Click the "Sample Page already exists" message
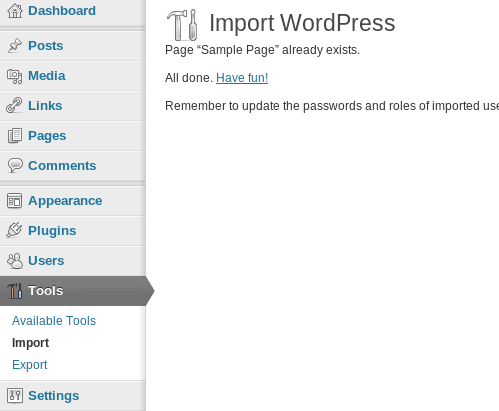Screen dimensions: 499x411 tap(262, 50)
